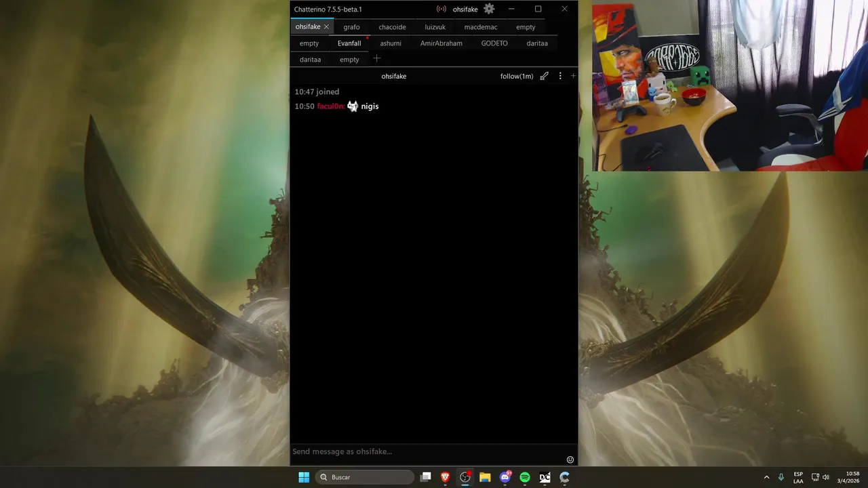Open Task View from the taskbar
The image size is (868, 488).
[425, 477]
